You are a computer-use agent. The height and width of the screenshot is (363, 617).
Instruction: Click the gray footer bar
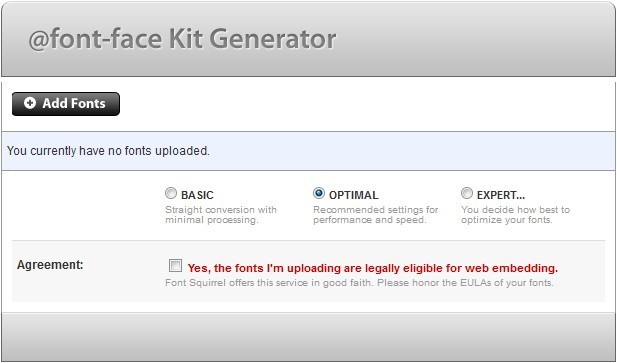click(308, 337)
